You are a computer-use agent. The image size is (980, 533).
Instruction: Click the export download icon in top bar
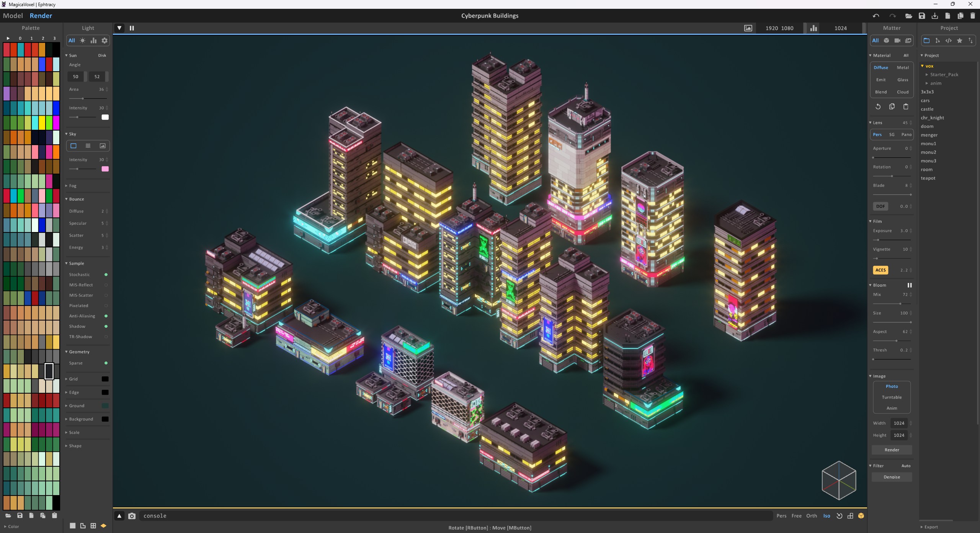click(935, 16)
